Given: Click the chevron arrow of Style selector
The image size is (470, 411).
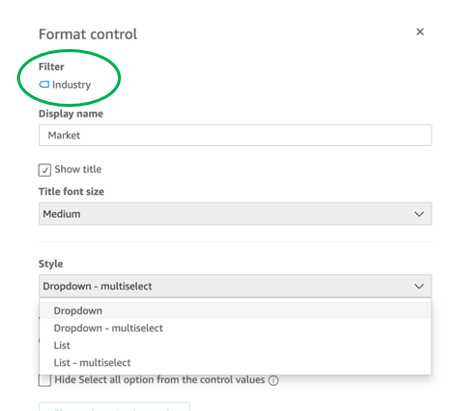Looking at the screenshot, I should (x=419, y=286).
